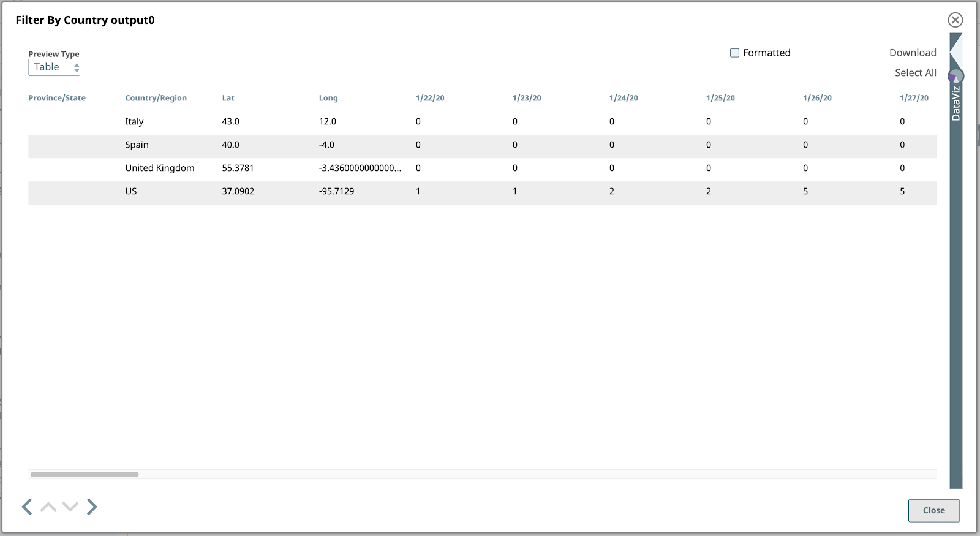Click Select All
Viewport: 980px width, 536px height.
pyautogui.click(x=915, y=72)
